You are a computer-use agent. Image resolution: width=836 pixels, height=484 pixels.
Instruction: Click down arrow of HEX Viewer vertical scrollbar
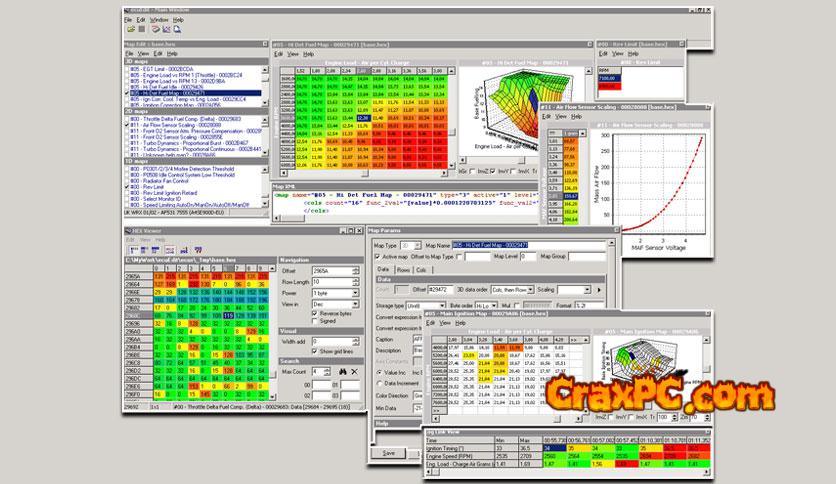click(273, 397)
